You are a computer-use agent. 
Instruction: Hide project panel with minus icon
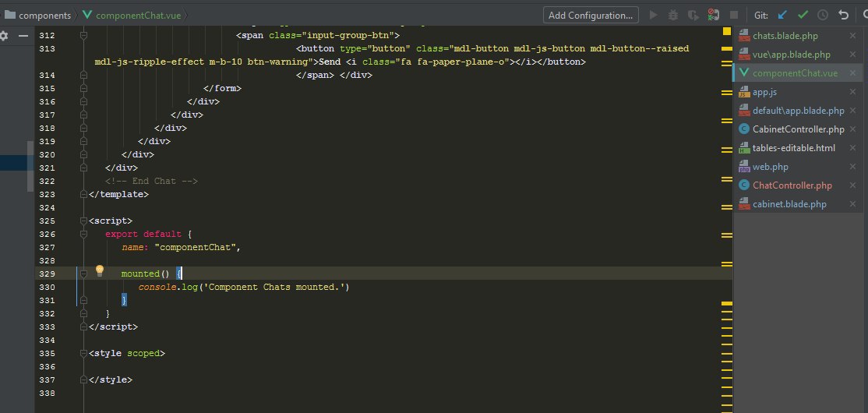(23, 36)
